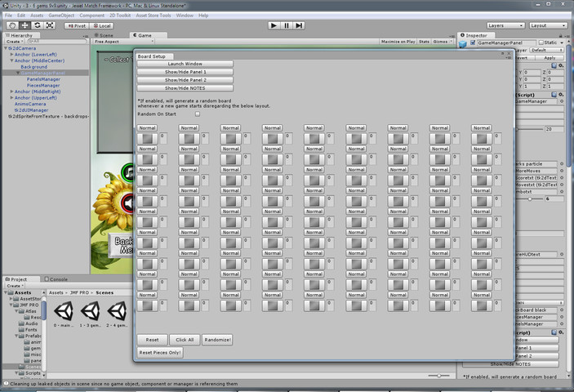Viewport: 574px width, 392px height.
Task: Open the Asset Store Tools menu
Action: point(154,16)
